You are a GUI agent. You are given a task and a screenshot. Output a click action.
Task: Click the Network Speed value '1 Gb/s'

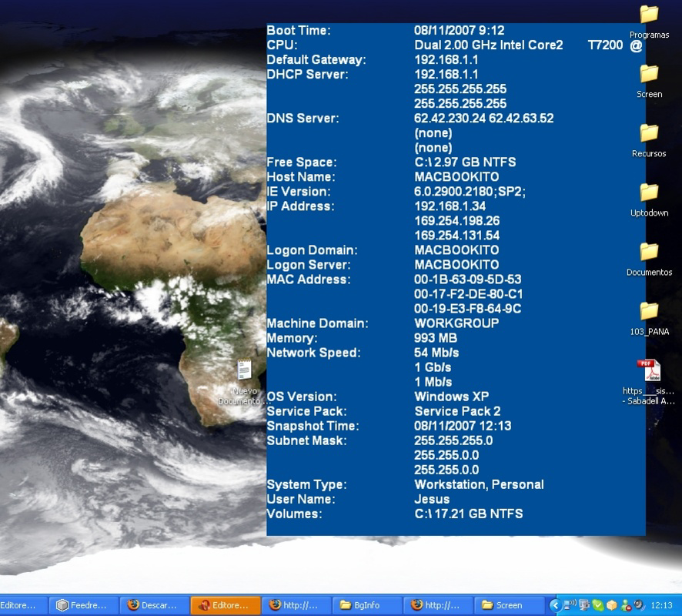433,367
